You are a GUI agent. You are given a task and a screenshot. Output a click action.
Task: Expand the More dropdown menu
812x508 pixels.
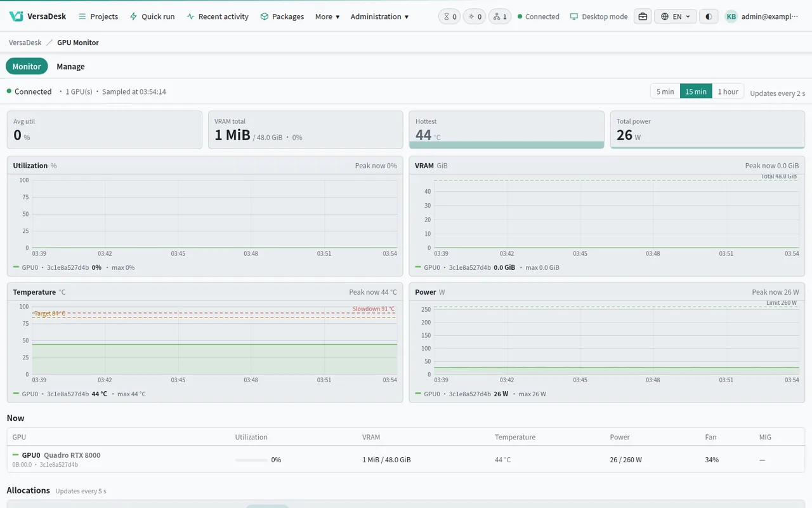(x=327, y=17)
